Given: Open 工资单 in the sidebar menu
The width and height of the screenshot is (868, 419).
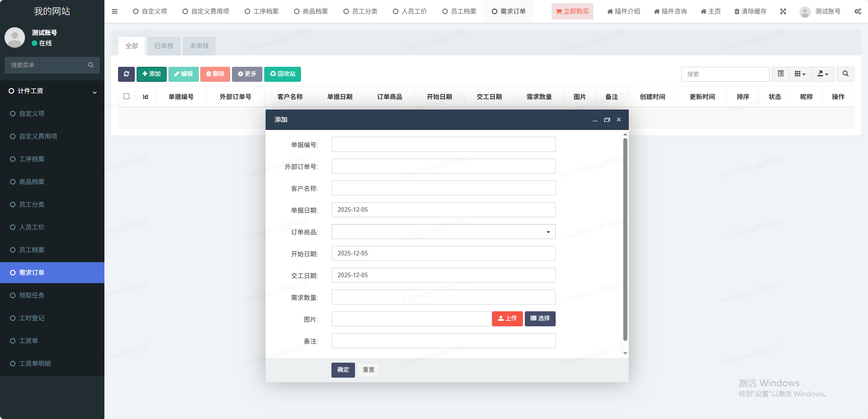Looking at the screenshot, I should (29, 341).
